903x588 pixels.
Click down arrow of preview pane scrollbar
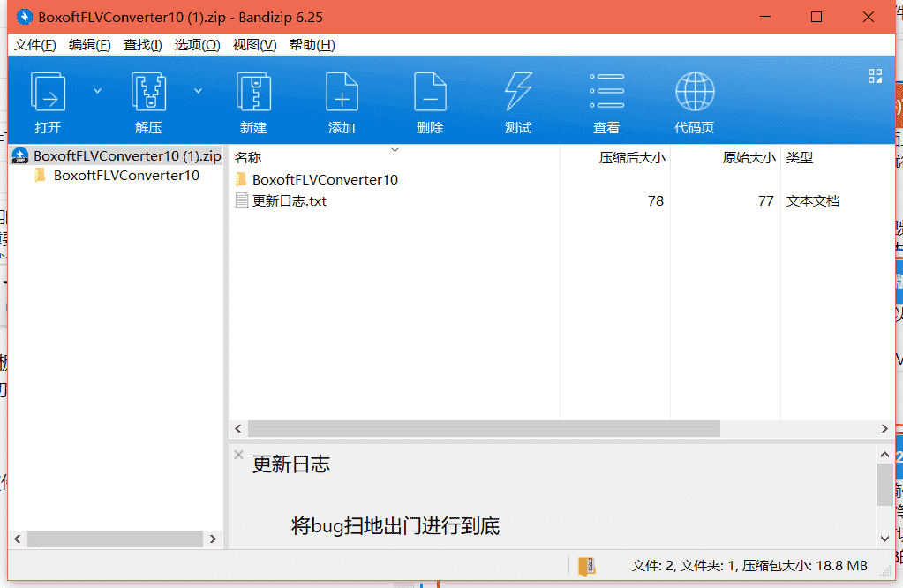click(884, 539)
